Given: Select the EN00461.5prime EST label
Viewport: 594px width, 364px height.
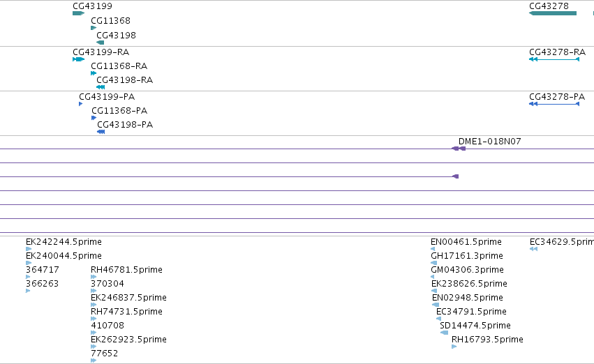Looking at the screenshot, I should (466, 242).
